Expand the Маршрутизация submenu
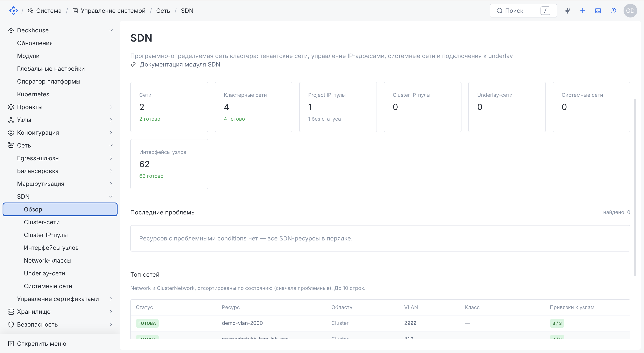 tap(111, 184)
